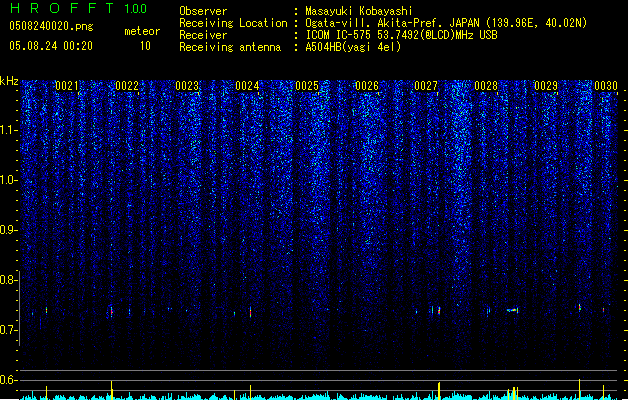Click the 0021 time marker
The width and height of the screenshot is (629, 400).
[x=67, y=86]
